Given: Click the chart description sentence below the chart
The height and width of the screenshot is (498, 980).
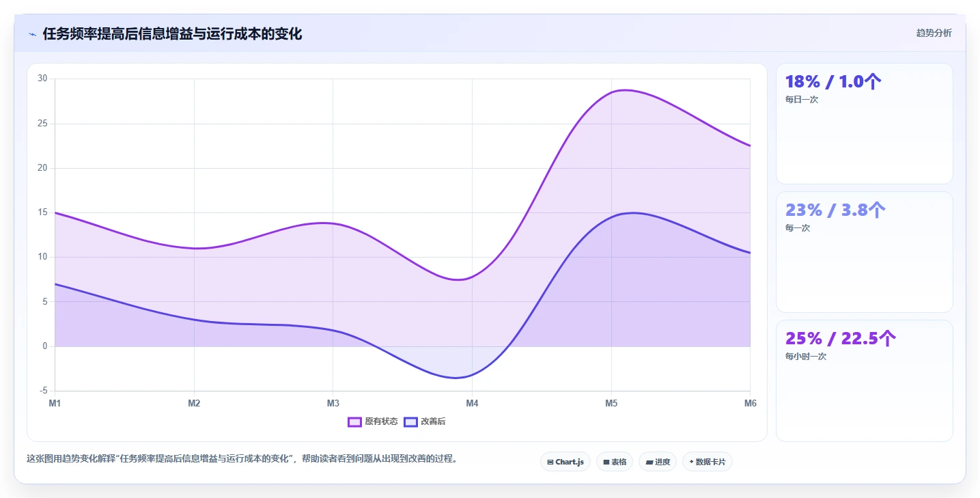Looking at the screenshot, I should [x=242, y=458].
